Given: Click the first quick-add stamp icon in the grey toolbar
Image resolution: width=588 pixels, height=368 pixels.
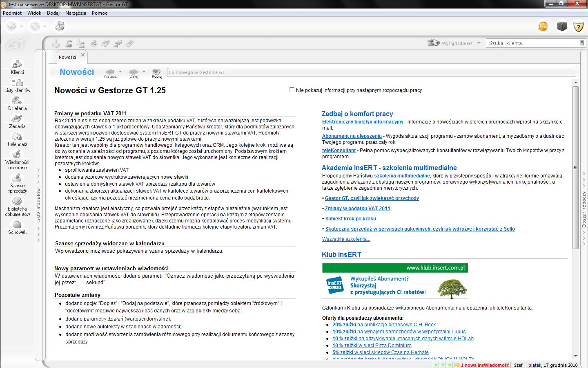Looking at the screenshot, I should [x=56, y=43].
